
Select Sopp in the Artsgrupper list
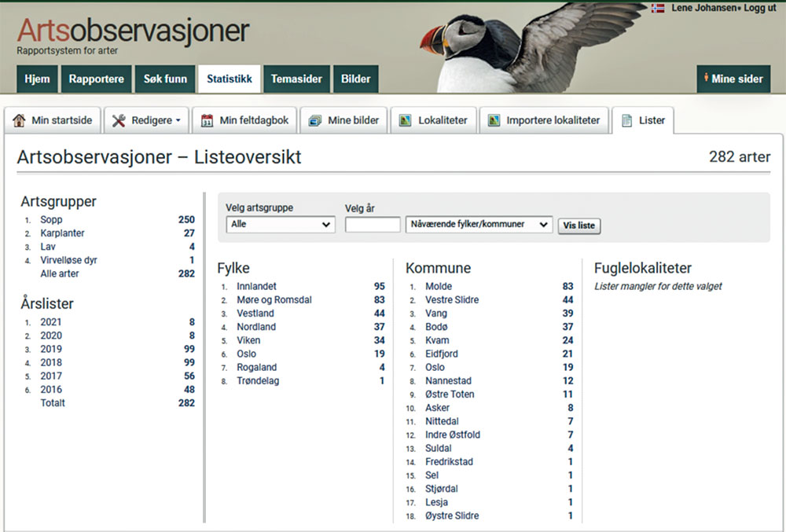pos(51,220)
